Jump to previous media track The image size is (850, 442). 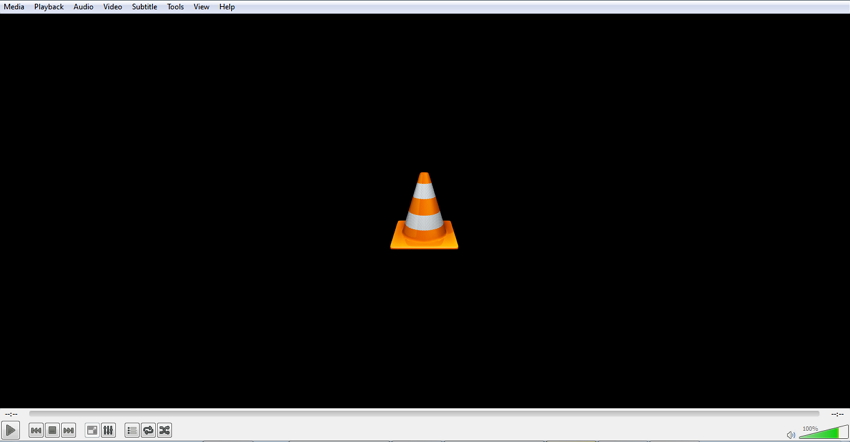coord(36,430)
